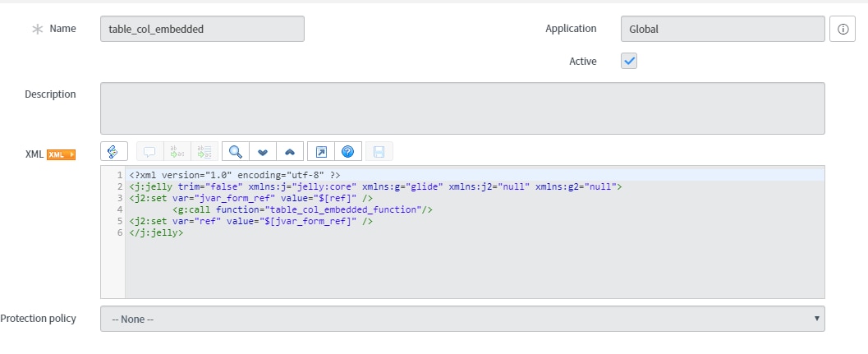
Task: Click the comment toggle toolbar icon
Action: click(x=149, y=151)
